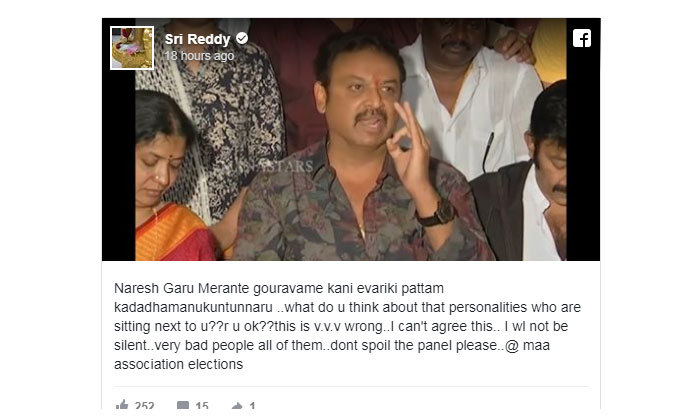Share the post using the arrow icon

[237, 406]
